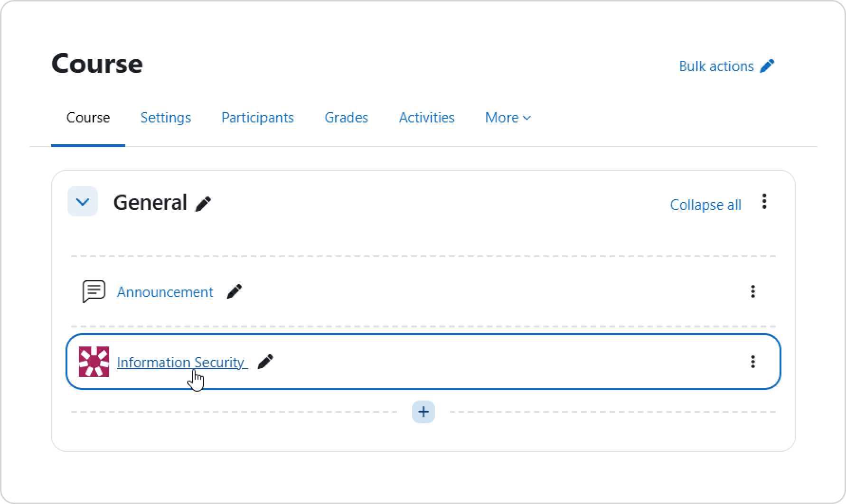Rename Announcement with its pencil icon
The width and height of the screenshot is (846, 504).
[x=234, y=291]
